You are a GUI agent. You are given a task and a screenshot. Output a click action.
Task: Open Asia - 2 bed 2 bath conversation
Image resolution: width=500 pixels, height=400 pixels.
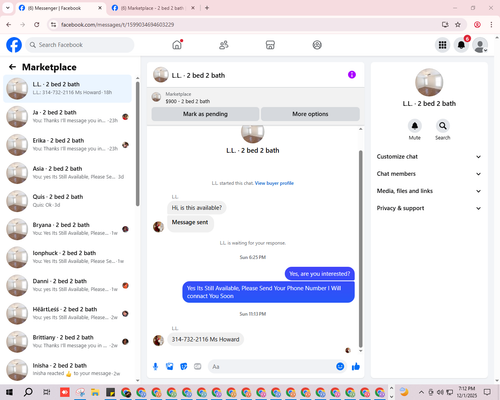[67, 173]
